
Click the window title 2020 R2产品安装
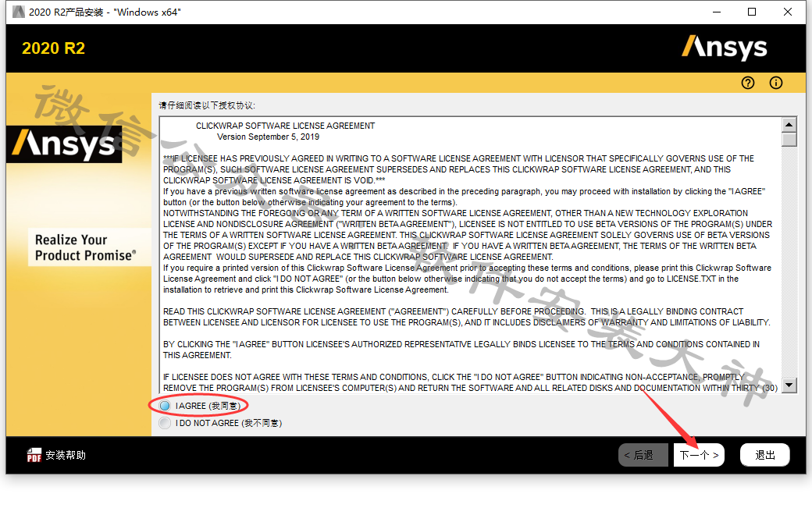(x=105, y=12)
